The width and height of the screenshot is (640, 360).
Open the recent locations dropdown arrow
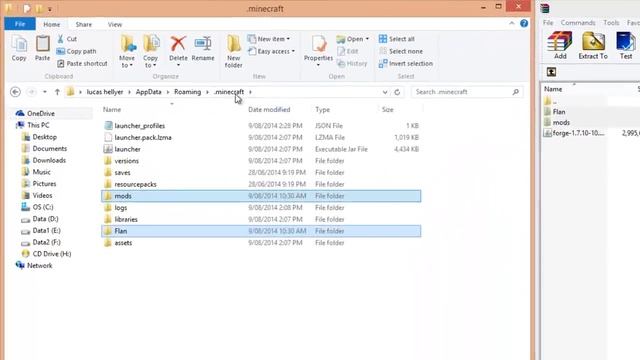[x=45, y=92]
